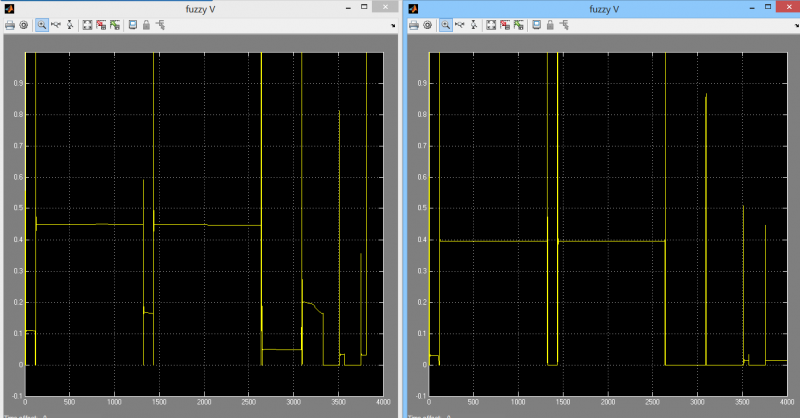Toggle the Zoom tool in left scope

coord(42,25)
